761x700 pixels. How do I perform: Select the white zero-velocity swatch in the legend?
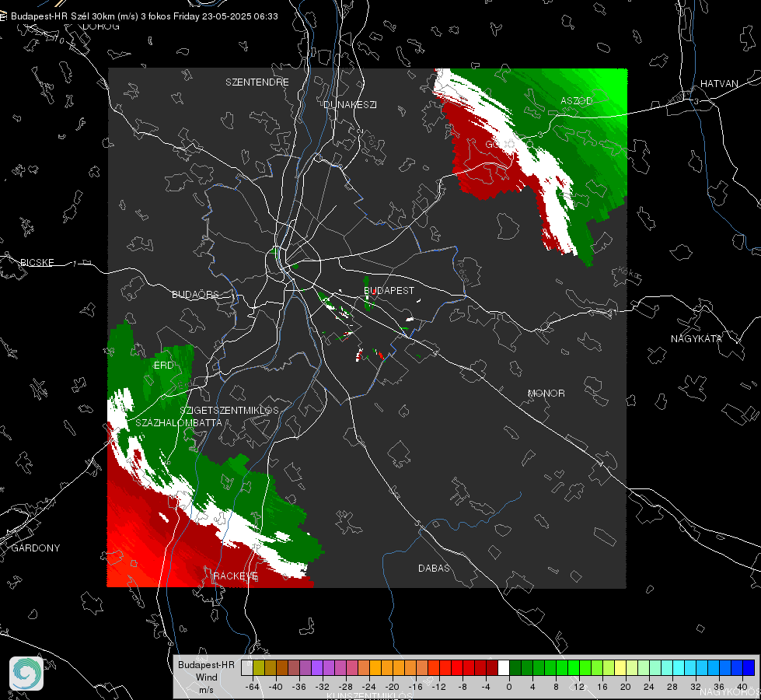click(503, 667)
